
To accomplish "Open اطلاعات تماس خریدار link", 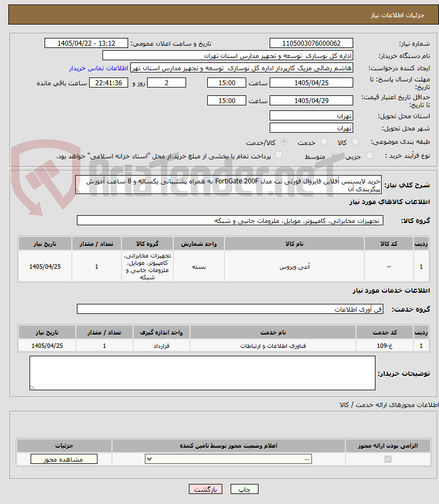I will point(99,68).
